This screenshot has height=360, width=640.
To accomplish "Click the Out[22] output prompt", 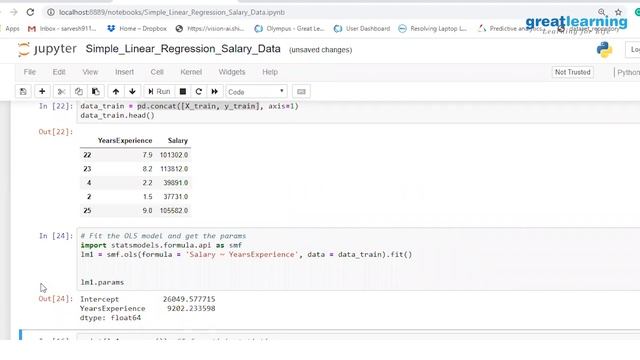I will pos(56,132).
